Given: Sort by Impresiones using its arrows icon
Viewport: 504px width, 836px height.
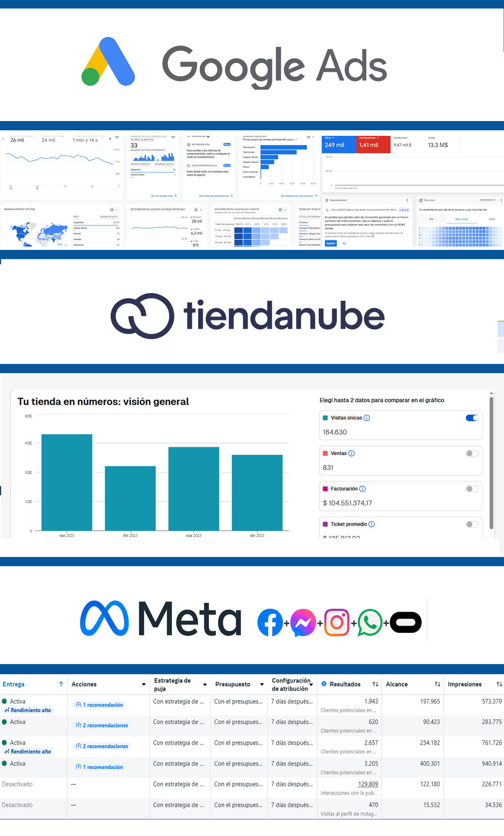Looking at the screenshot, I should click(x=499, y=684).
